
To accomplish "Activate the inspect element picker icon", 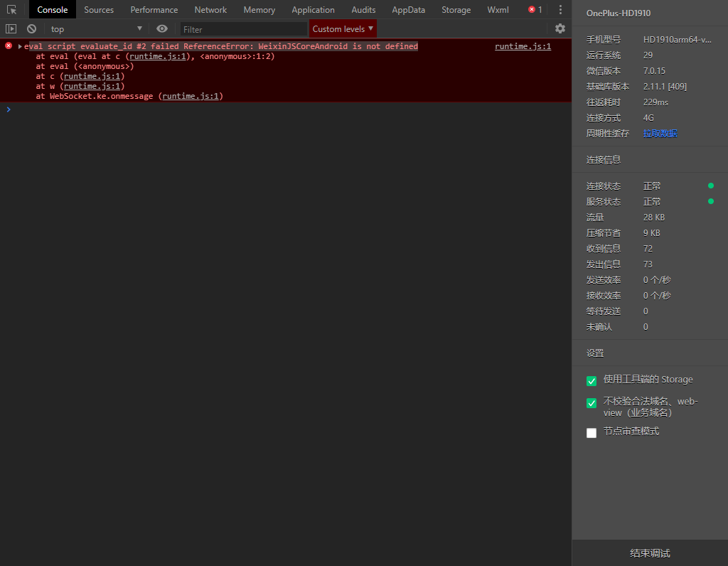I will [x=11, y=10].
